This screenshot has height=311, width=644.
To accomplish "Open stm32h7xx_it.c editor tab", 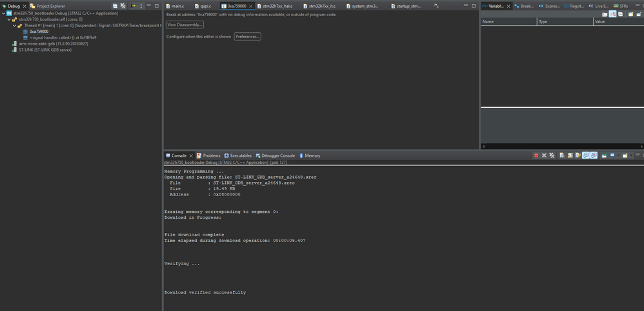I will (x=319, y=6).
